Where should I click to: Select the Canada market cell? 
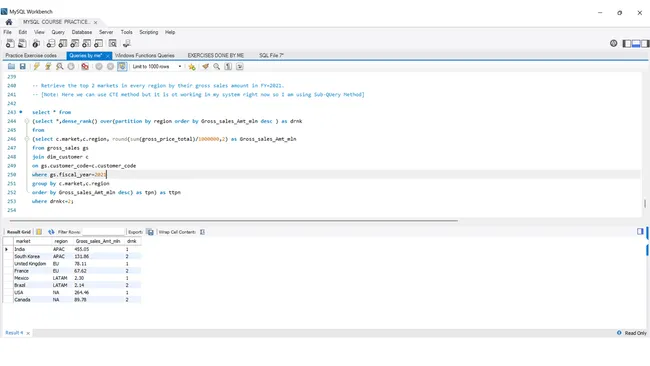[x=32, y=300]
